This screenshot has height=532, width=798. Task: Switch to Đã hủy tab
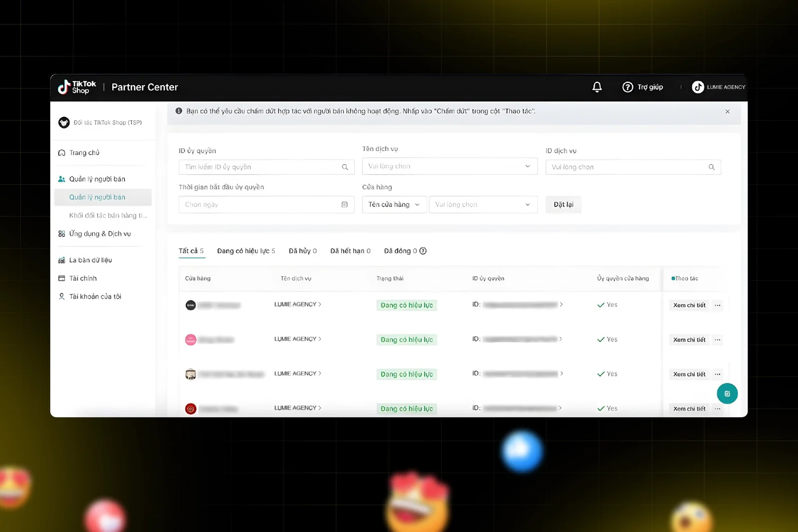(x=303, y=251)
